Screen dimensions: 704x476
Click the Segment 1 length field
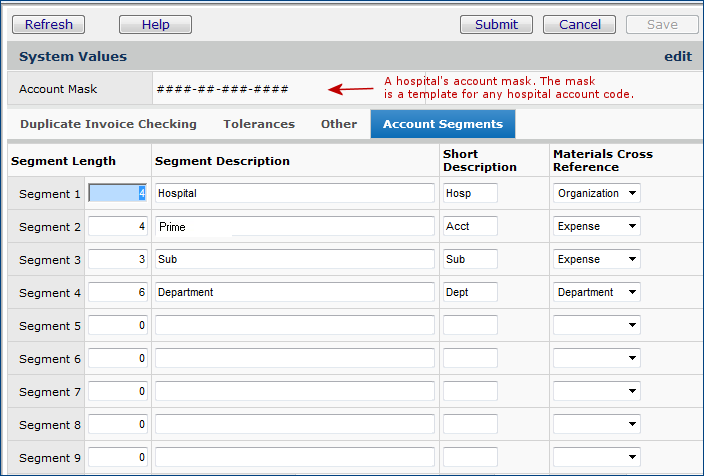tap(118, 193)
